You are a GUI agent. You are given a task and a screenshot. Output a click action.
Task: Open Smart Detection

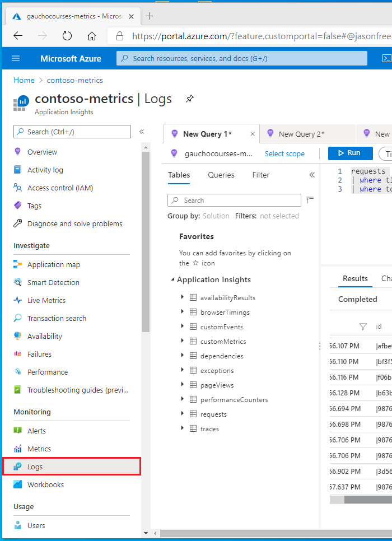53,282
